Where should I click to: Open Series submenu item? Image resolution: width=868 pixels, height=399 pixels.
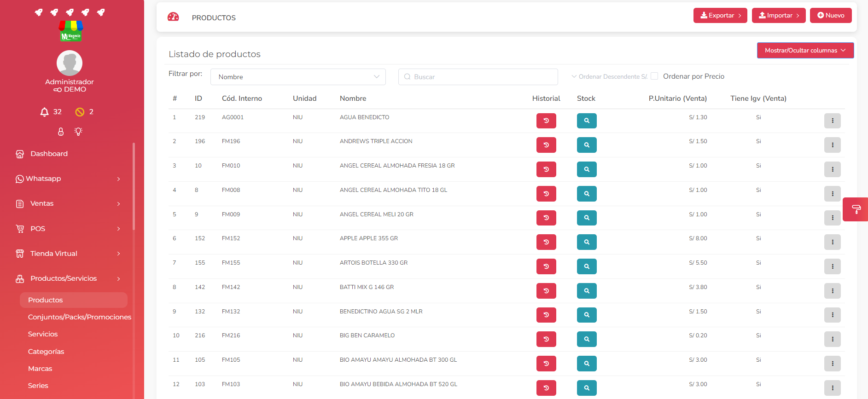point(38,386)
